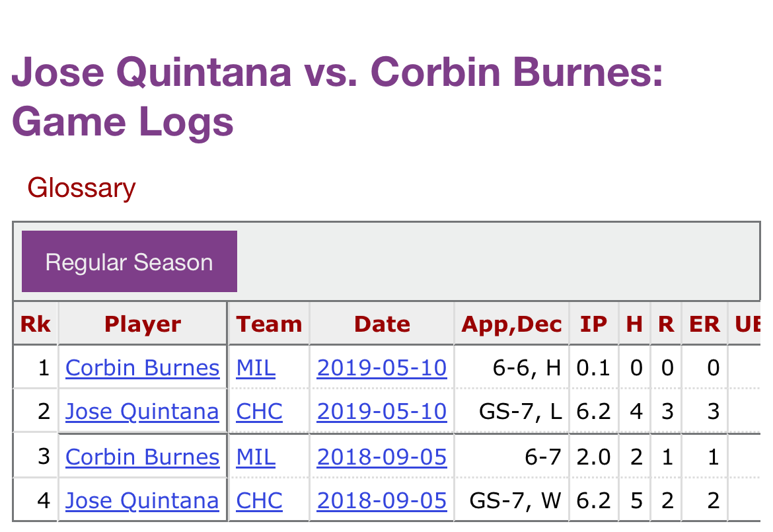This screenshot has height=532, width=773.
Task: Click CHC team link in row 4
Action: (x=259, y=501)
